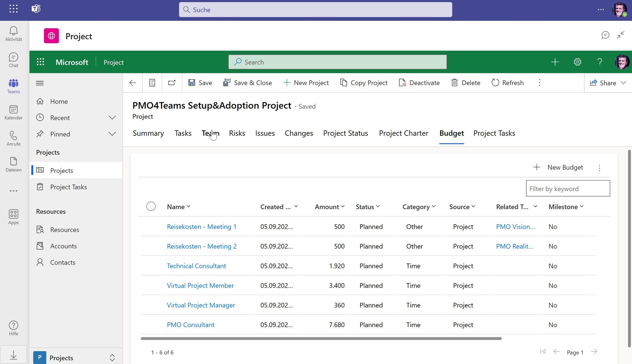
Task: Open in new window popout icon
Action: pos(172,83)
